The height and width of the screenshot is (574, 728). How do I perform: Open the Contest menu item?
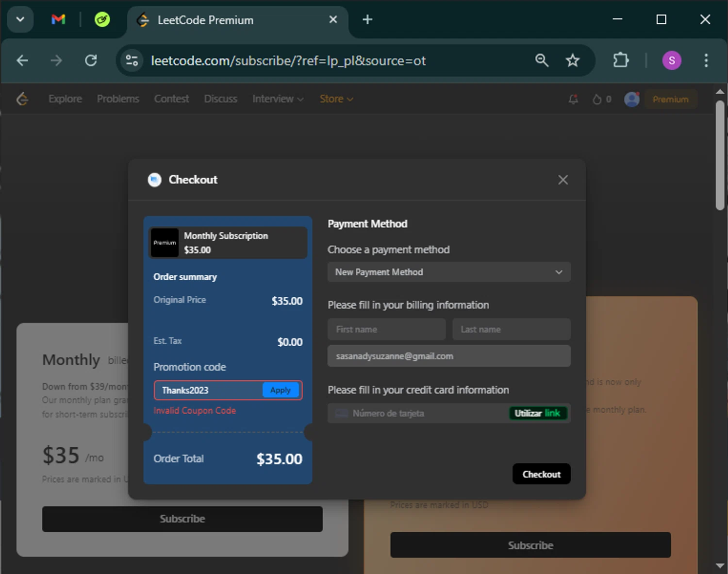pos(171,99)
